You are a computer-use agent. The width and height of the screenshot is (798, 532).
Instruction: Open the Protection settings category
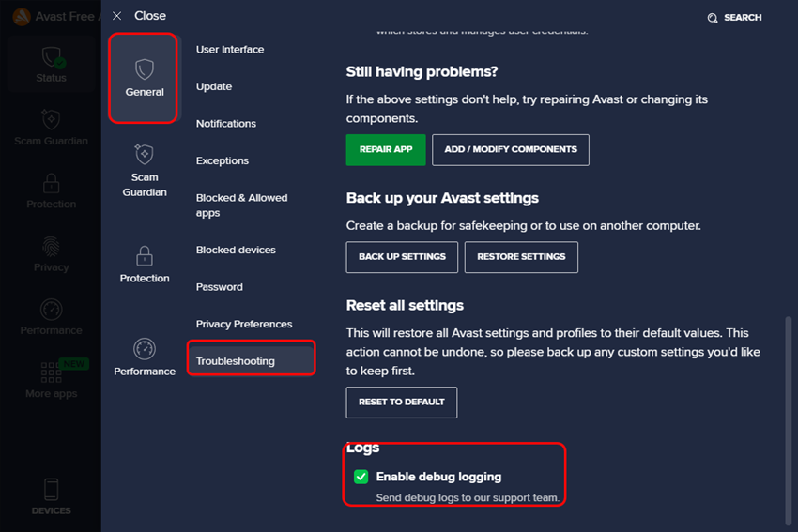click(145, 264)
